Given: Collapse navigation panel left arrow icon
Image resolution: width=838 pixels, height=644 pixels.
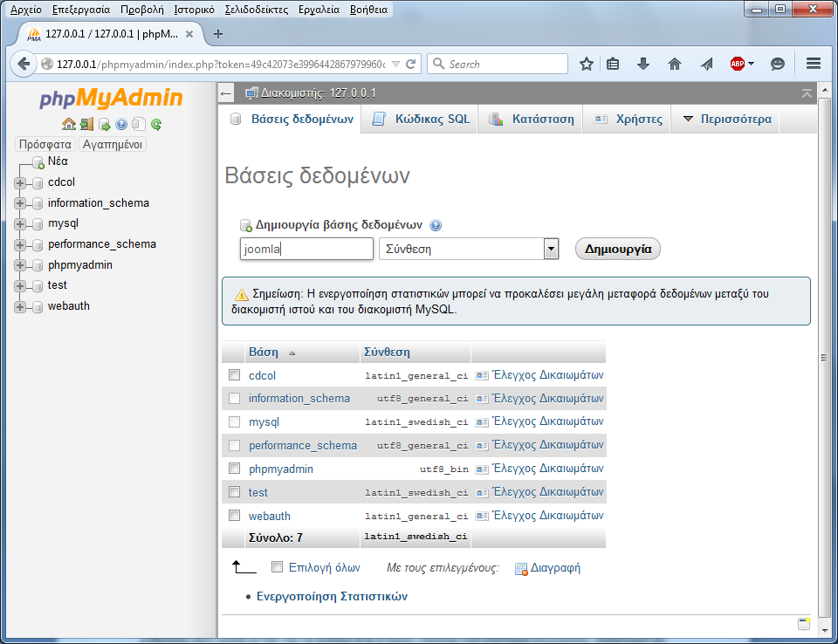Looking at the screenshot, I should pyautogui.click(x=226, y=93).
